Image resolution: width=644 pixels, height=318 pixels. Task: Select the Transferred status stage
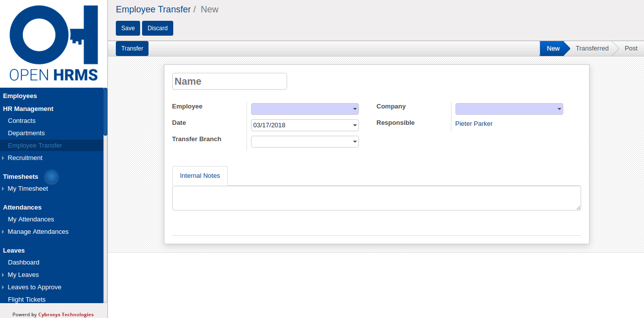[592, 49]
